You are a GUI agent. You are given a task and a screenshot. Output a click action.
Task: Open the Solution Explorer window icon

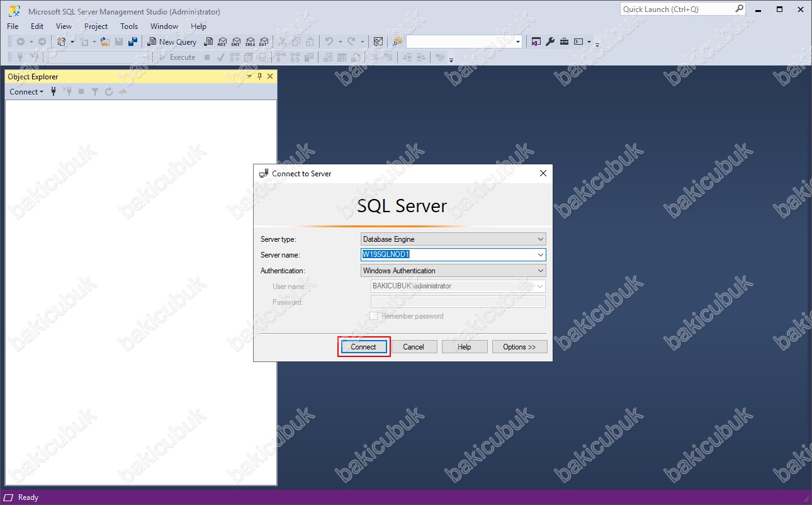[x=536, y=42]
